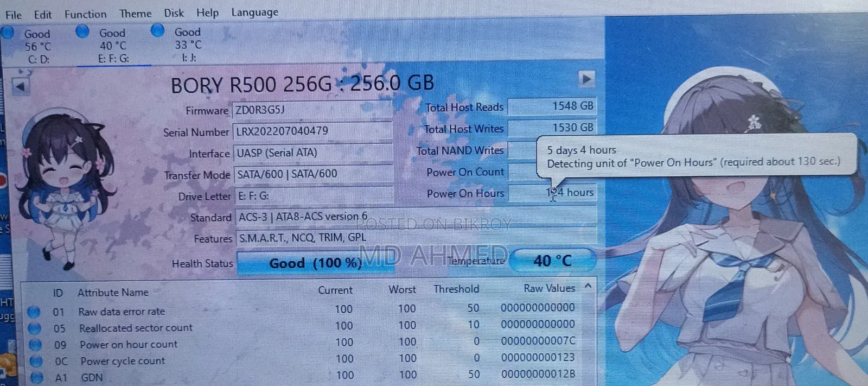This screenshot has height=386, width=868.
Task: Click Total Host Reads value 1548 GB
Action: coord(552,106)
